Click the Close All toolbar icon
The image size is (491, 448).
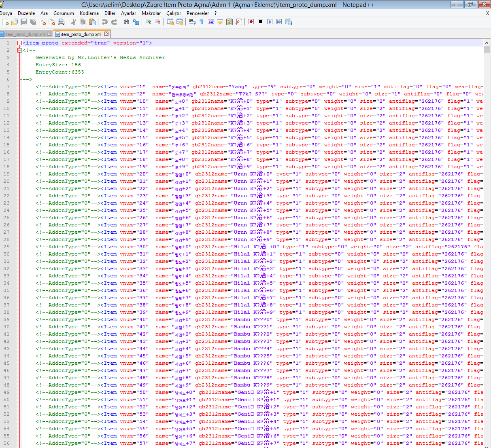(52, 22)
